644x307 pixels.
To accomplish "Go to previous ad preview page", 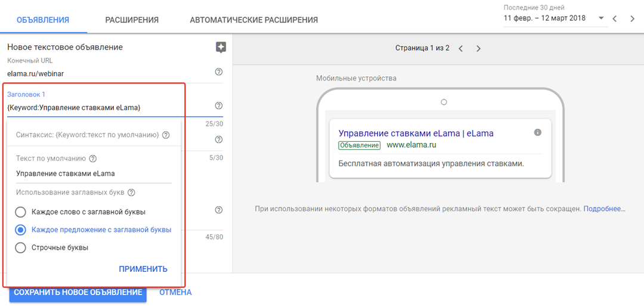I will click(460, 48).
